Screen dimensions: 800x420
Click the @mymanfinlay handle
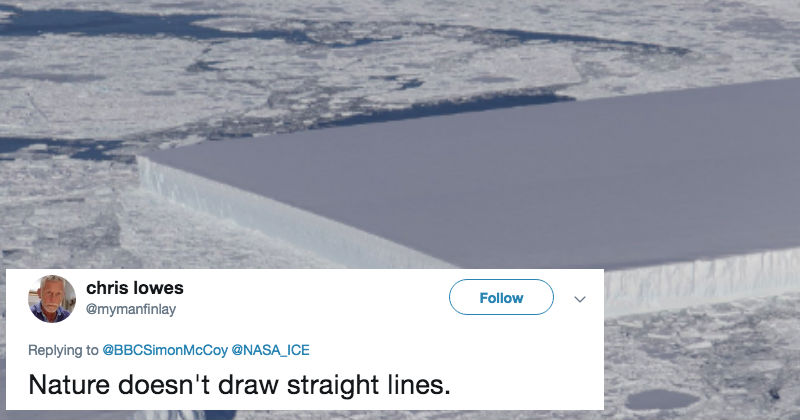tap(131, 309)
